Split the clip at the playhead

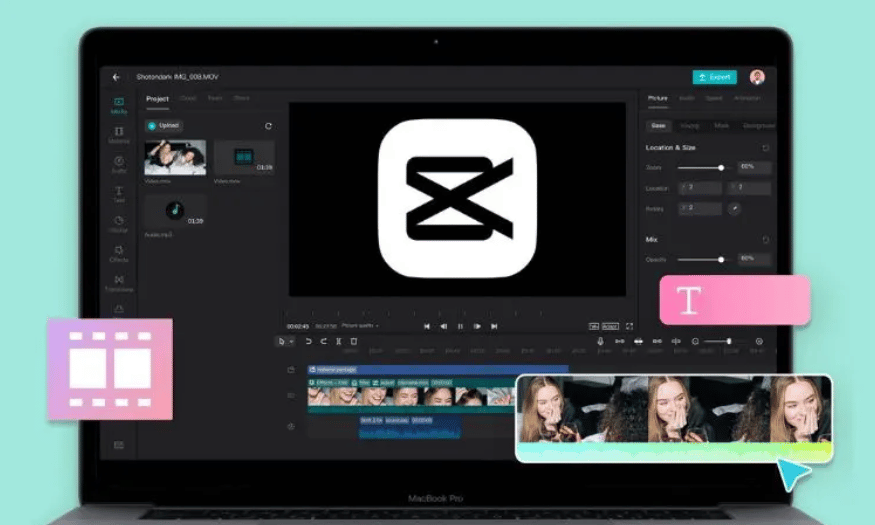click(x=339, y=341)
